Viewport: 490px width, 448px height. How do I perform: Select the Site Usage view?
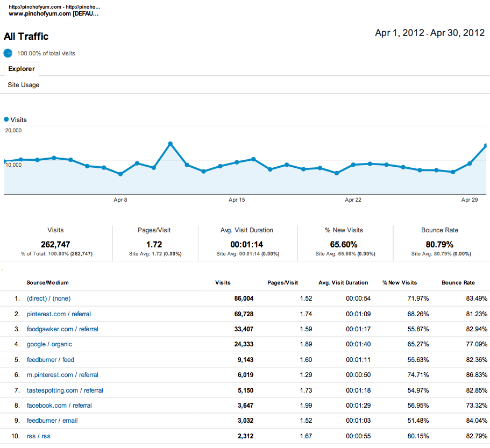(24, 85)
